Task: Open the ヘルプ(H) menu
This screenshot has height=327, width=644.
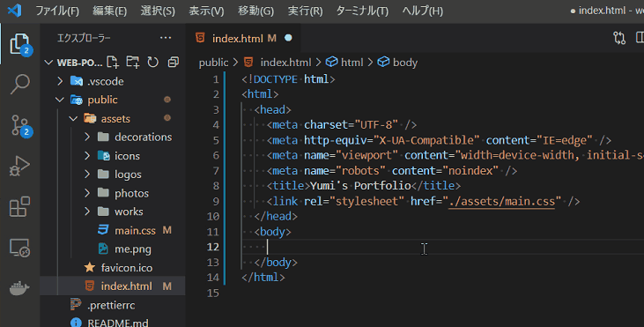Action: pyautogui.click(x=423, y=11)
